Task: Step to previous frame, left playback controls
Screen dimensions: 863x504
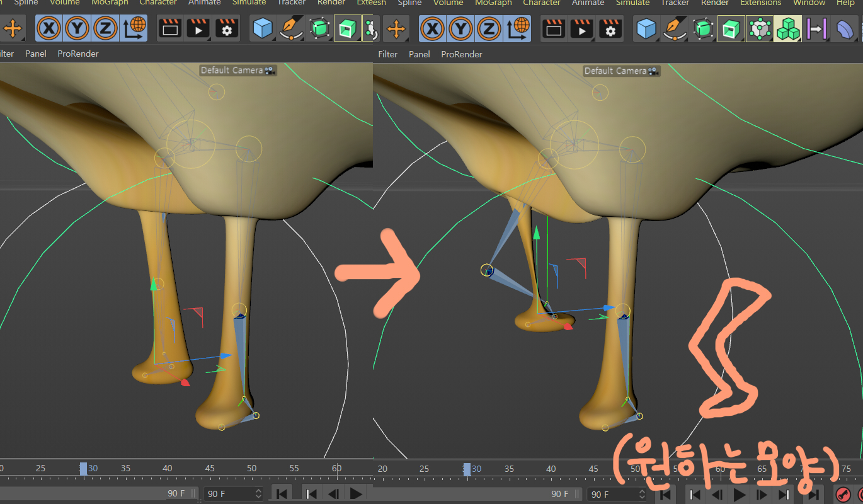Action: (x=334, y=494)
